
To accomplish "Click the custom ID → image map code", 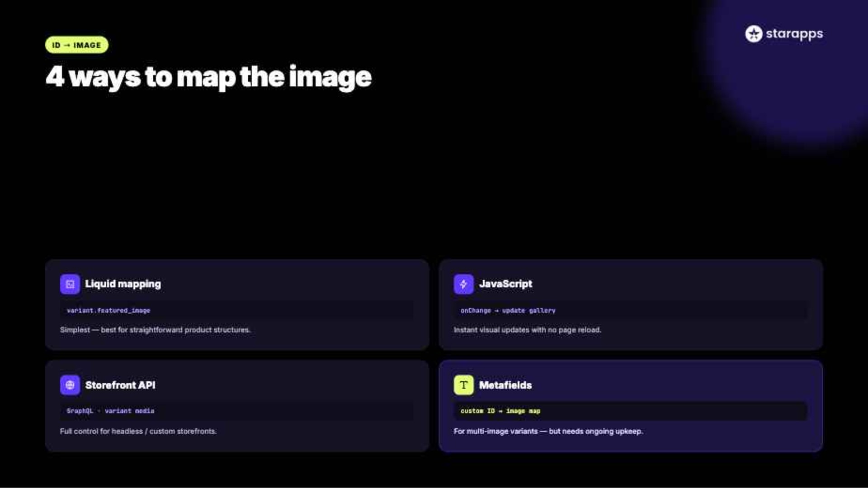I will tap(500, 411).
